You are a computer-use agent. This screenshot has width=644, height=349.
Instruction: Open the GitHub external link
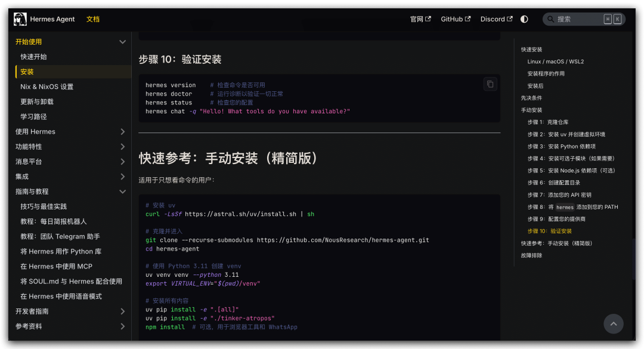(x=456, y=19)
